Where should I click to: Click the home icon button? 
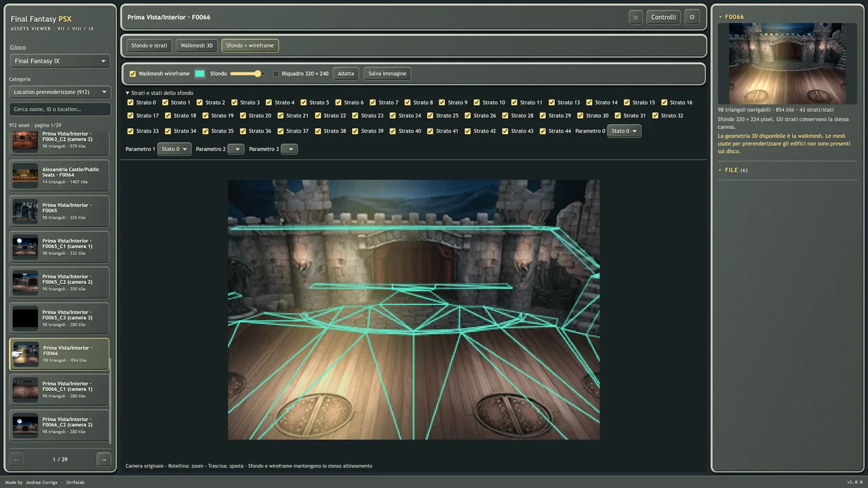coord(635,18)
